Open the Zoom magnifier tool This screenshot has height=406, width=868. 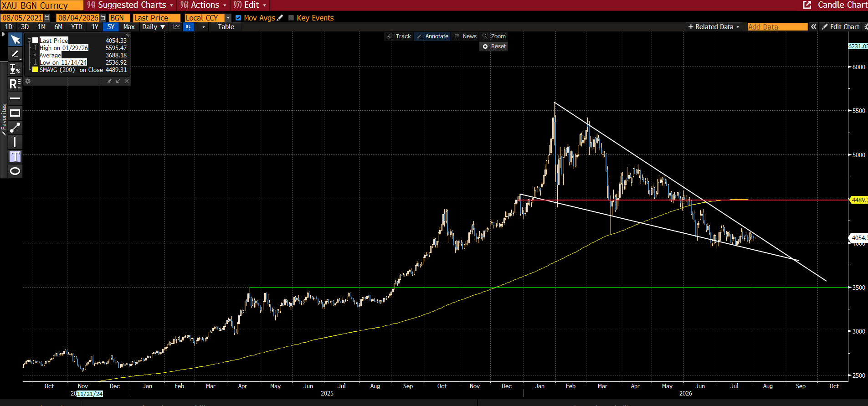click(494, 36)
